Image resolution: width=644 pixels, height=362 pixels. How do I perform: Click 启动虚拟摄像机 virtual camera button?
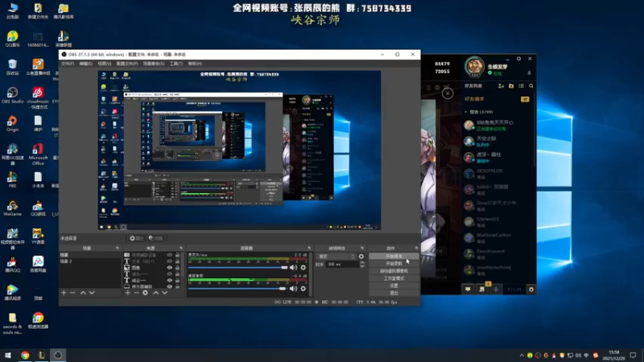[394, 271]
